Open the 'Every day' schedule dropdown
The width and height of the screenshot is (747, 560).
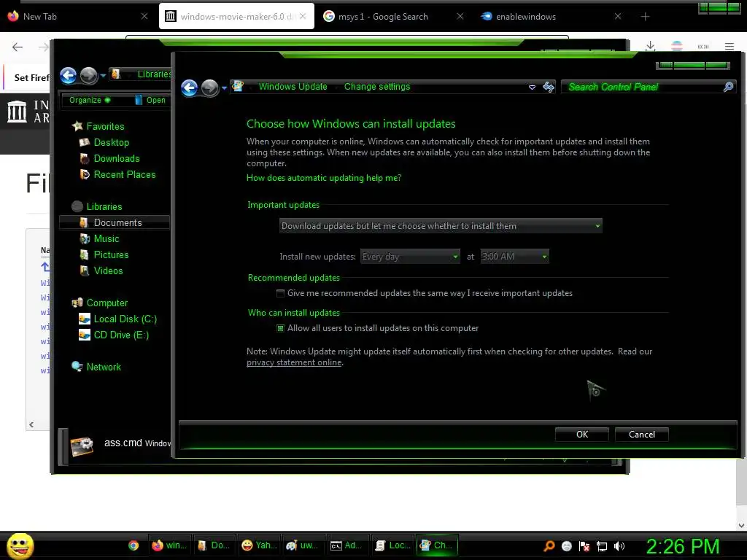(x=410, y=257)
